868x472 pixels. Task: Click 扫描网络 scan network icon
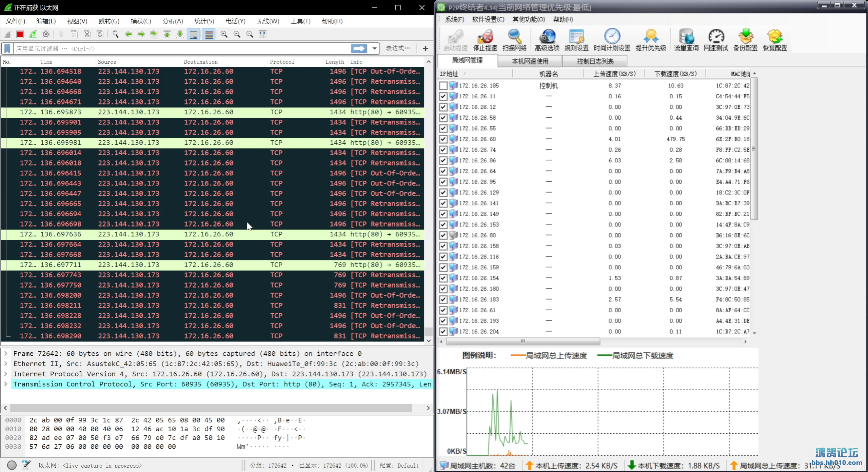(514, 40)
